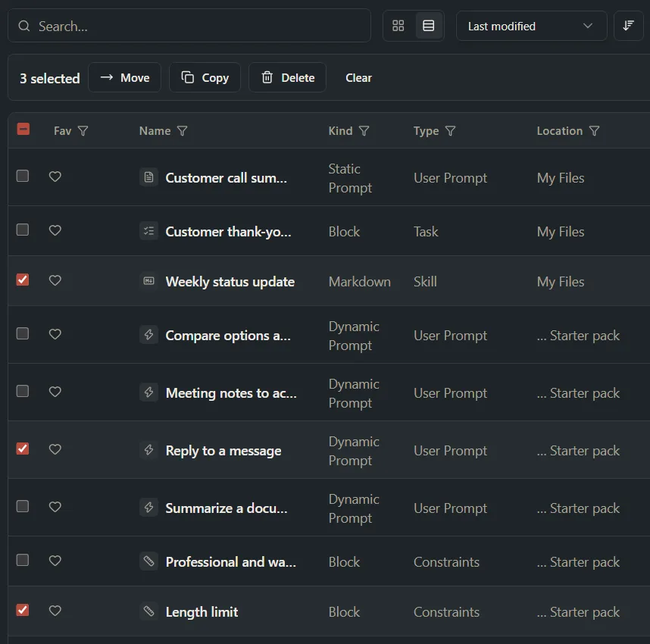The width and height of the screenshot is (650, 644).
Task: Open Meeting notes to ac... item
Action: pos(231,392)
